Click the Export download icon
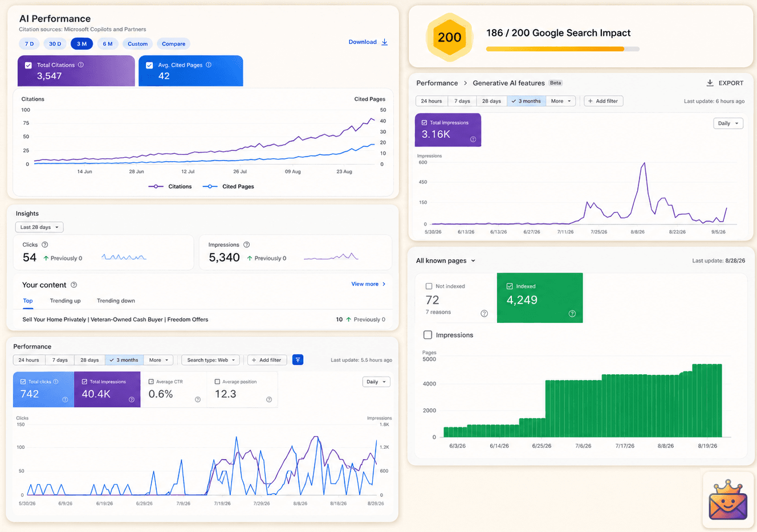Screen dimensions: 757x532 tap(710, 83)
